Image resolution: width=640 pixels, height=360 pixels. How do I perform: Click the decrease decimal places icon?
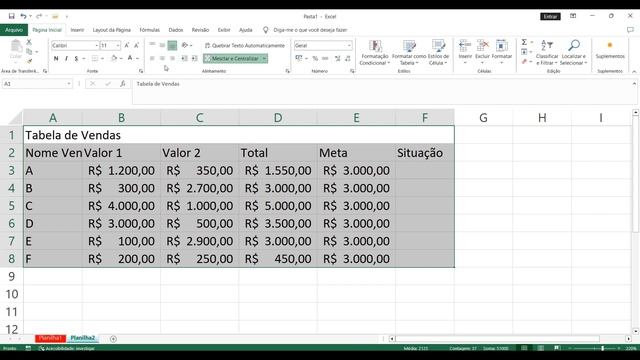pos(347,58)
